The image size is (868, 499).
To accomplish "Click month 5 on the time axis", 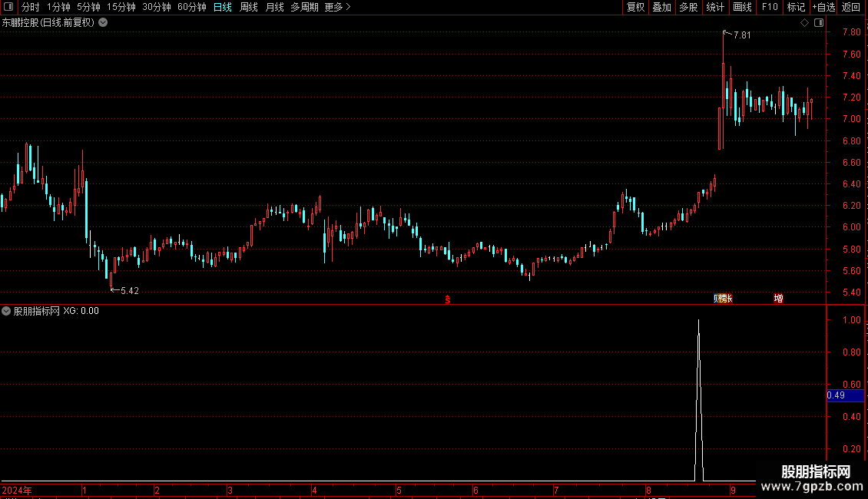I will point(399,490).
